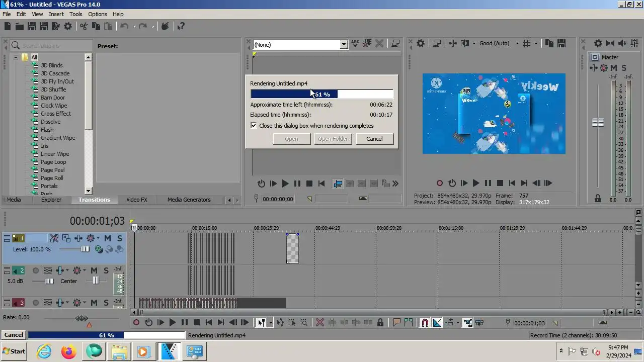Screen dimensions: 644x362
Task: Click the Undo arrow icon
Action: coord(124,27)
